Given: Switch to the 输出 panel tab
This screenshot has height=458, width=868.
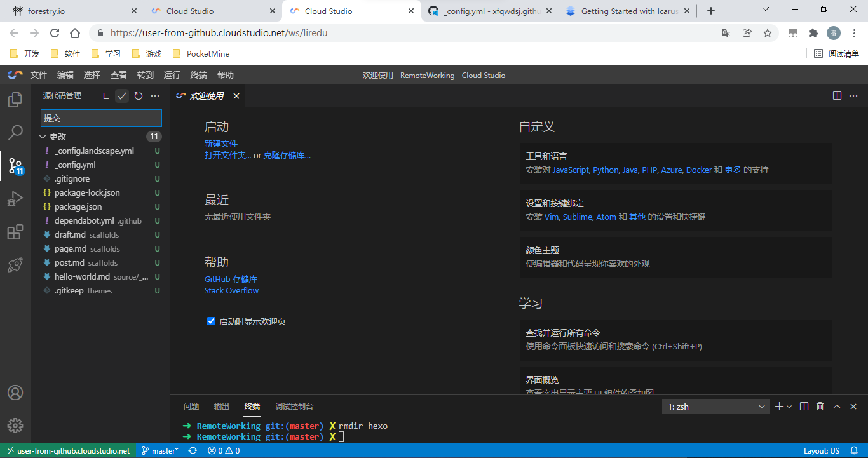Looking at the screenshot, I should pyautogui.click(x=222, y=407).
